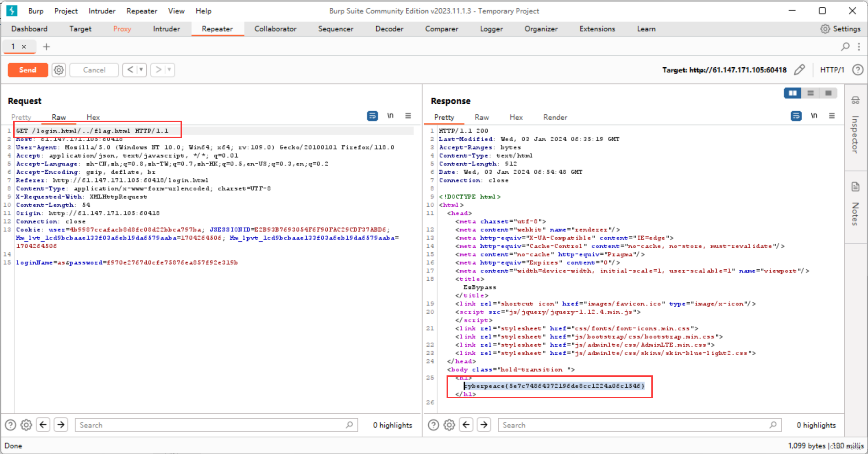Switch to the Dashboard tab
The image size is (868, 454).
pos(29,29)
